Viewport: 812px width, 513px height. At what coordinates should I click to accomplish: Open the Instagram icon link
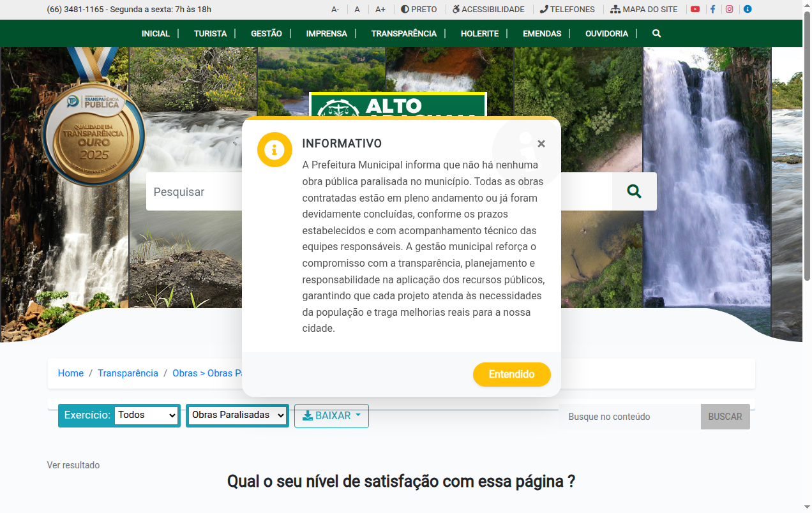point(730,10)
